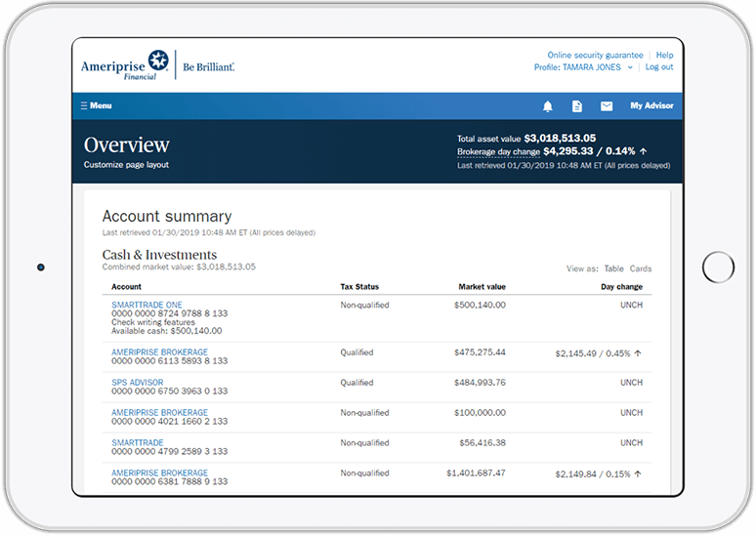Image resolution: width=756 pixels, height=536 pixels.
Task: Click the Ameriprise Financial logo
Action: point(125,64)
